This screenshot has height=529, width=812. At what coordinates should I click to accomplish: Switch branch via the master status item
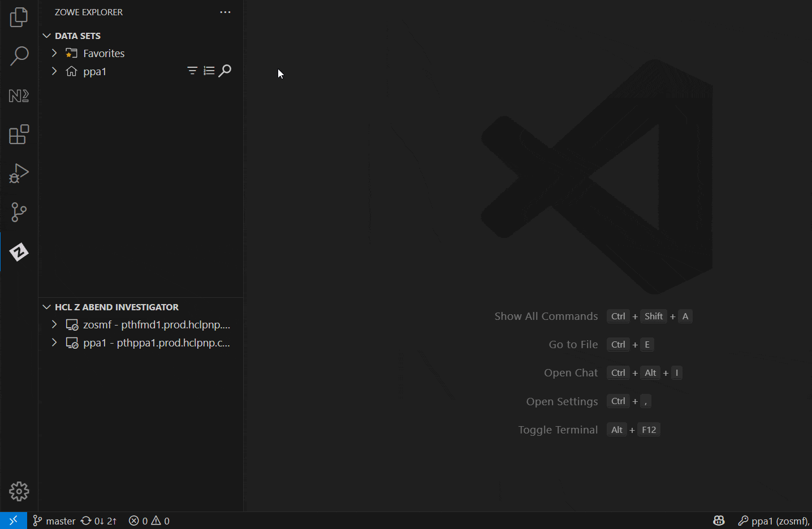pyautogui.click(x=54, y=521)
